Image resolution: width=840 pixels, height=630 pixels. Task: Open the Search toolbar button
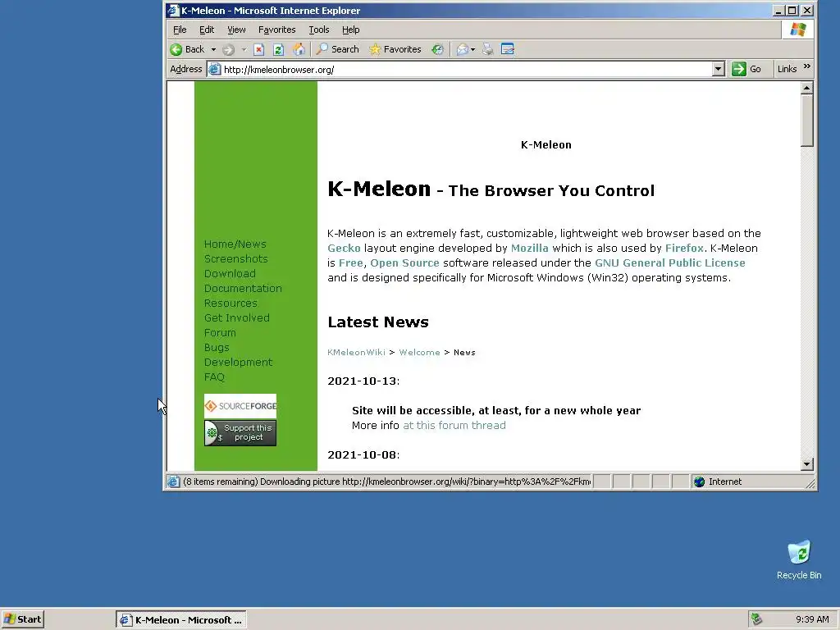point(337,49)
